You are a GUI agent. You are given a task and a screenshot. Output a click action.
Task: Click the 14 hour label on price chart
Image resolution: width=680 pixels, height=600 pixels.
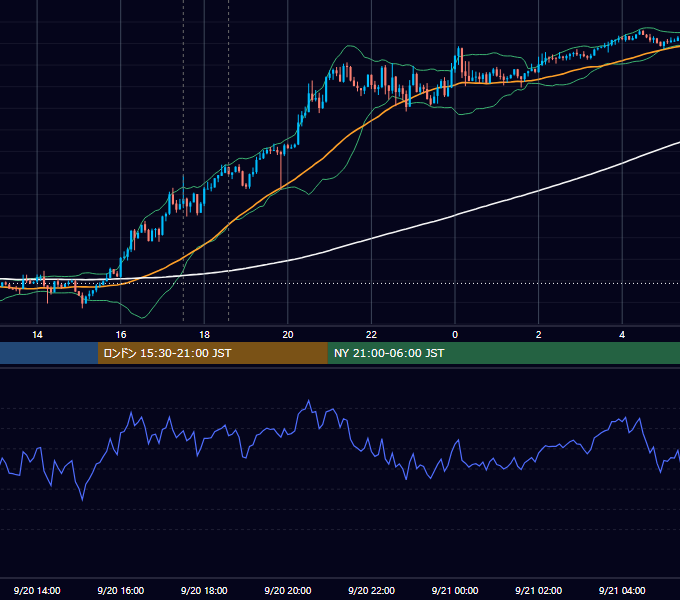point(37,335)
